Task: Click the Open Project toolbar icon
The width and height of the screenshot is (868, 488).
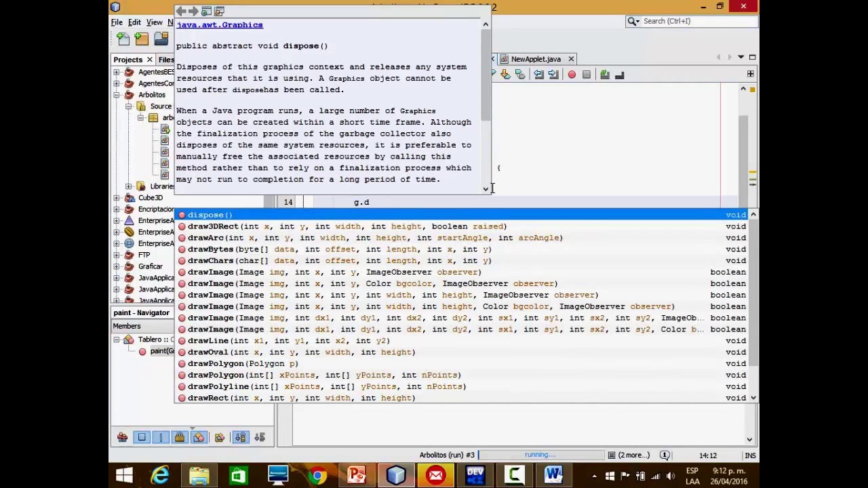Action: tap(161, 39)
